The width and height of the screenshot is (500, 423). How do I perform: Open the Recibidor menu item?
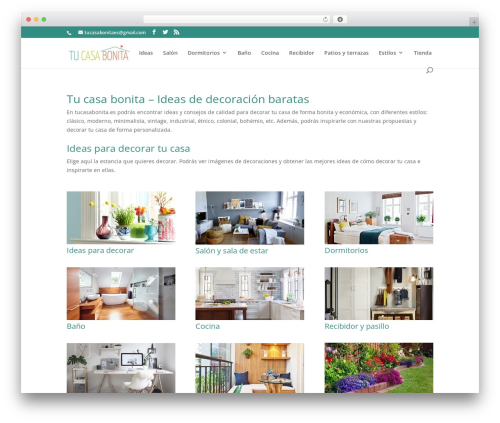coord(301,53)
